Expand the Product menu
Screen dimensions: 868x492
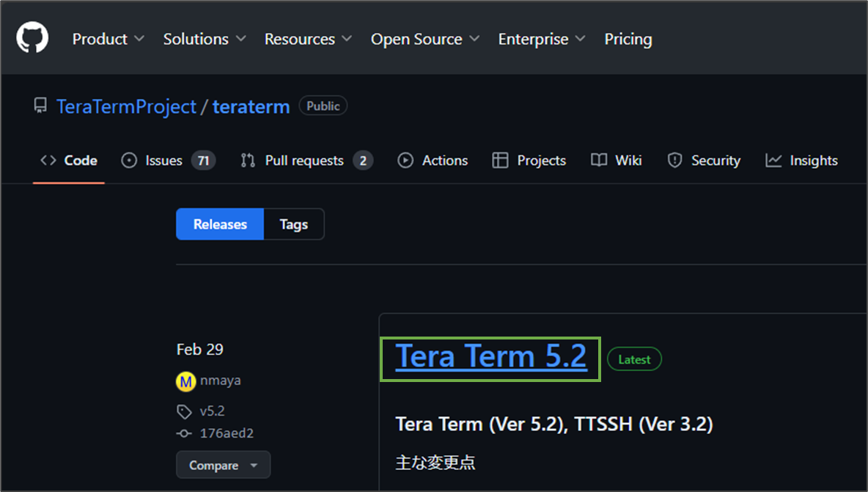(x=108, y=39)
